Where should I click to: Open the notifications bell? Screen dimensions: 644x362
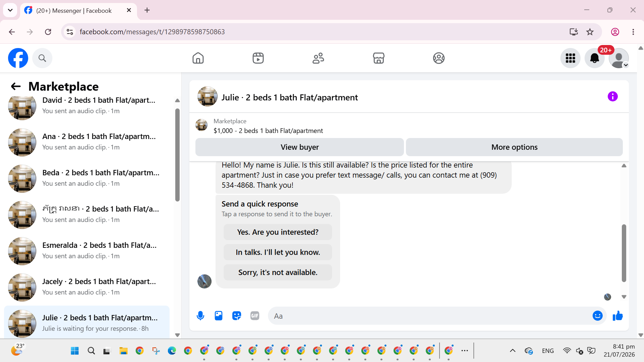click(595, 58)
